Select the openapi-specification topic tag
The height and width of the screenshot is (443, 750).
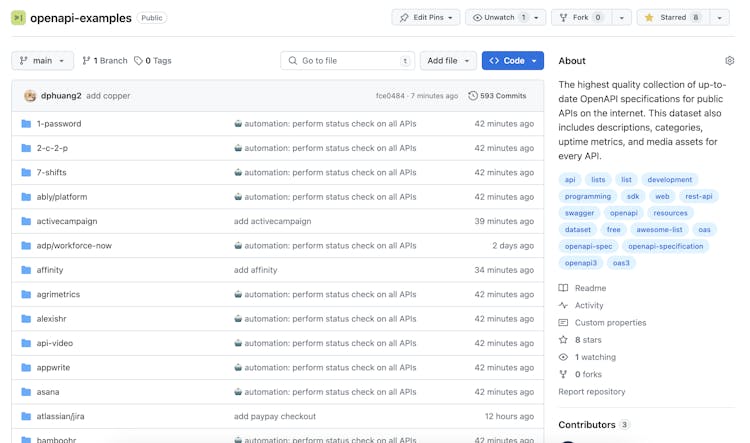click(x=665, y=246)
